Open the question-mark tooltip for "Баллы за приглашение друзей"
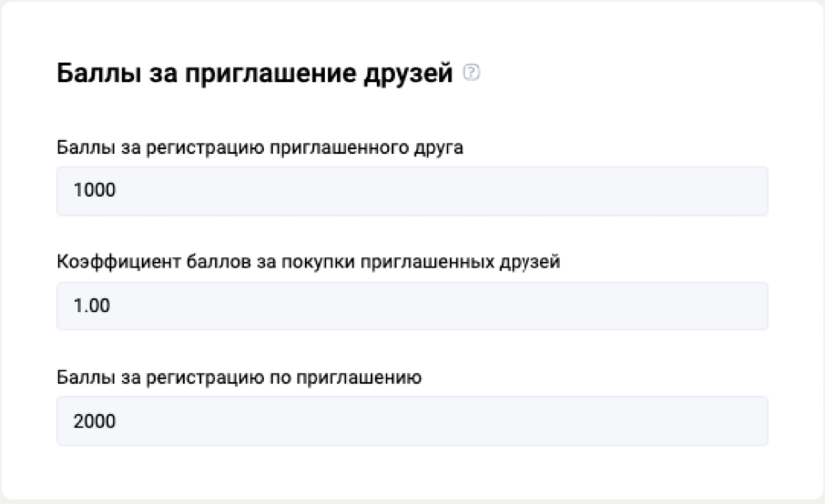 [470, 74]
